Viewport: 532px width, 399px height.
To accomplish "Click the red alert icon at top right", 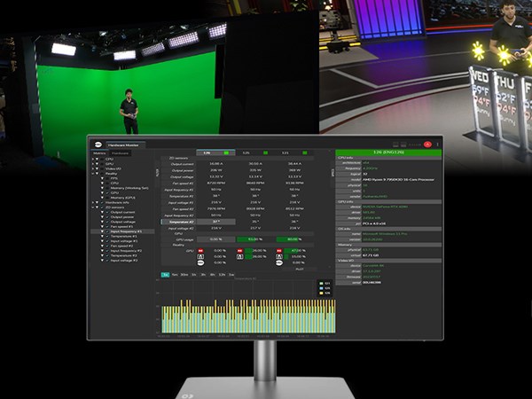I will [x=427, y=143].
